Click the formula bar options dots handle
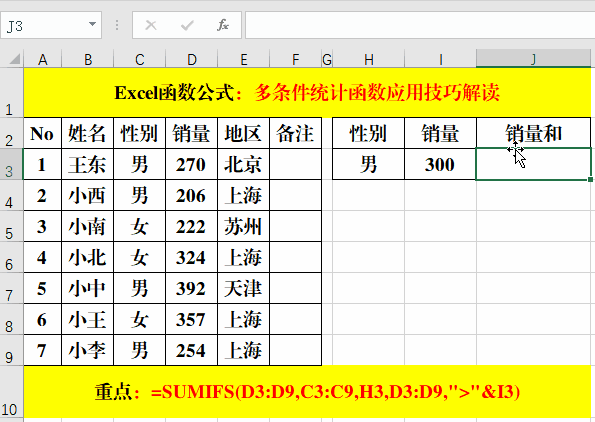 tap(117, 25)
